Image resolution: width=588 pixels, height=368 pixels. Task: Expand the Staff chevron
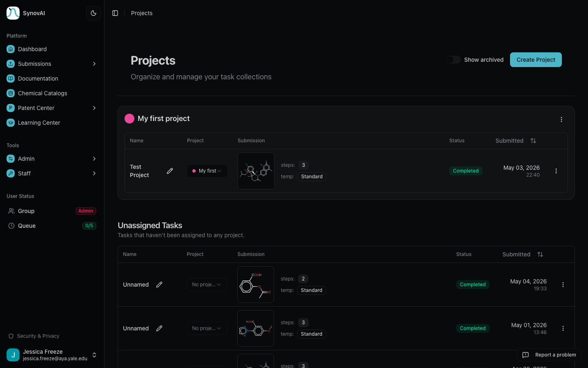(94, 173)
